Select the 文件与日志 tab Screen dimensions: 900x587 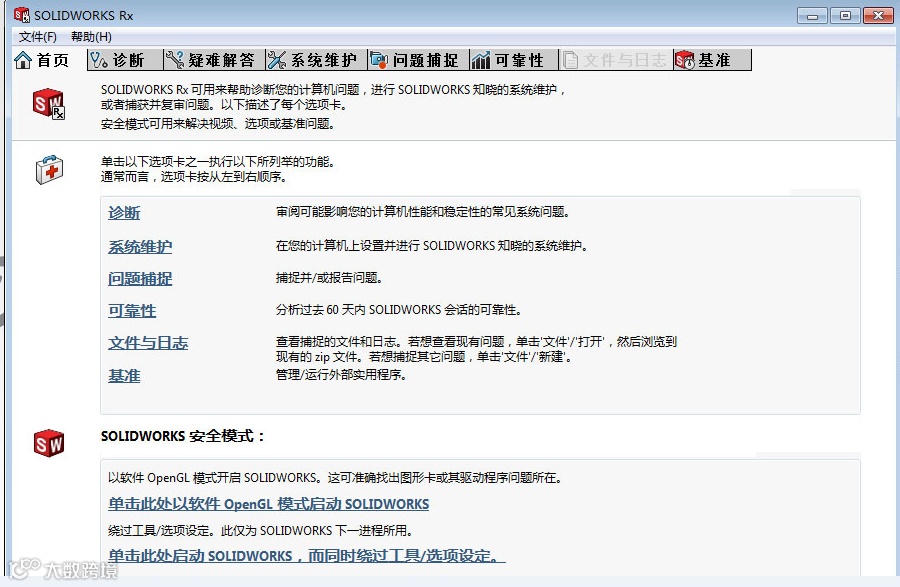click(616, 60)
